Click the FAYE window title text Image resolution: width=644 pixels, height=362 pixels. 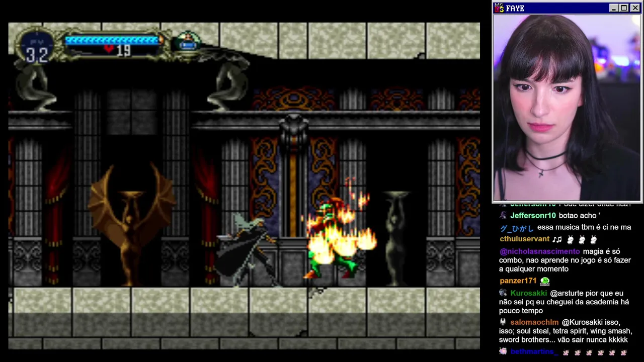pos(515,8)
